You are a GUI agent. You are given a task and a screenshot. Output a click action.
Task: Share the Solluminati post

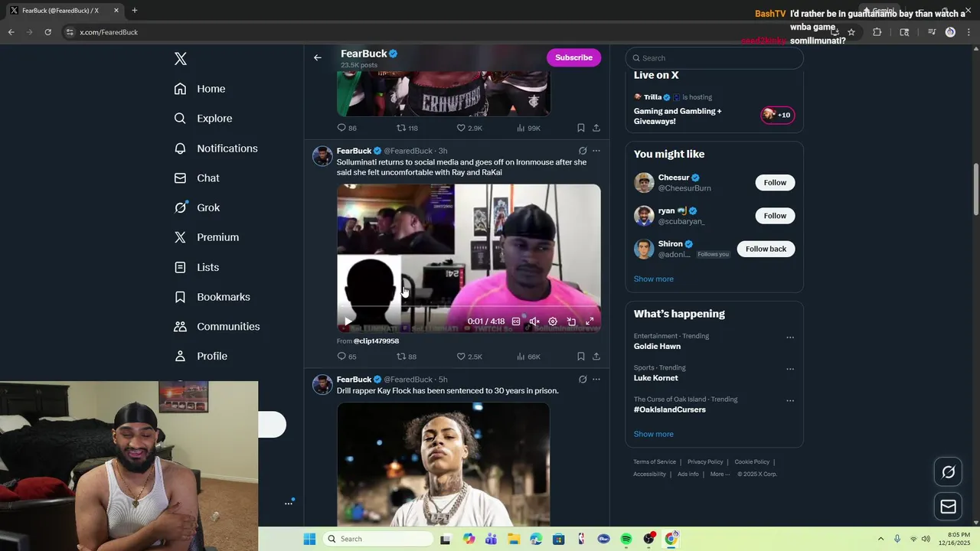click(x=596, y=357)
